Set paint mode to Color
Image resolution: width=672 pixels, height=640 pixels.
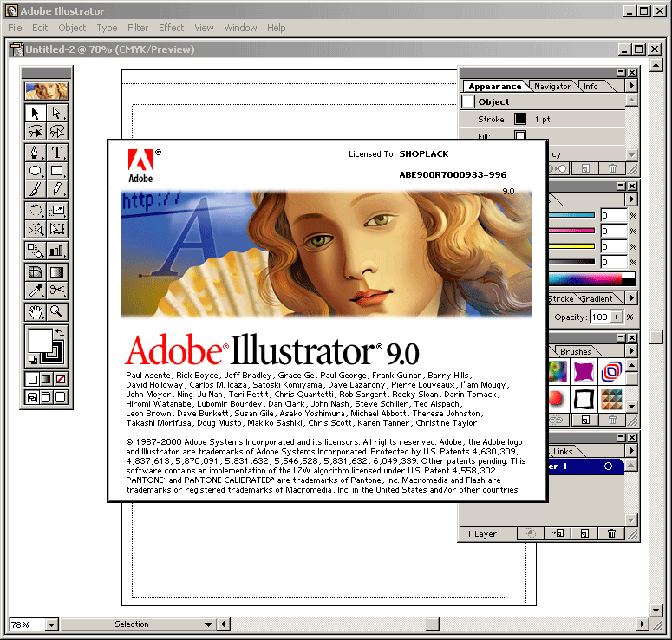(x=32, y=379)
